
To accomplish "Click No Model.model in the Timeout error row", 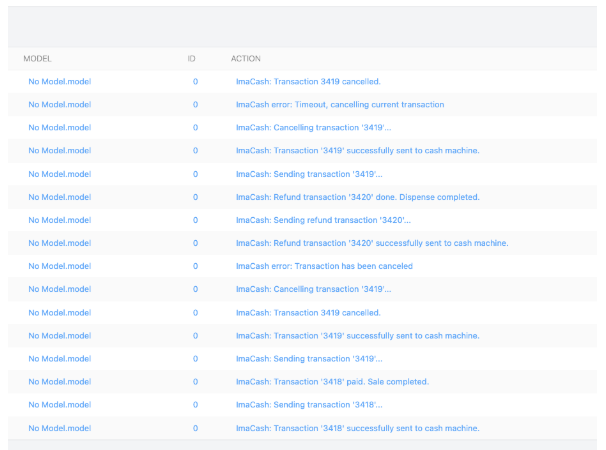I will pyautogui.click(x=59, y=104).
